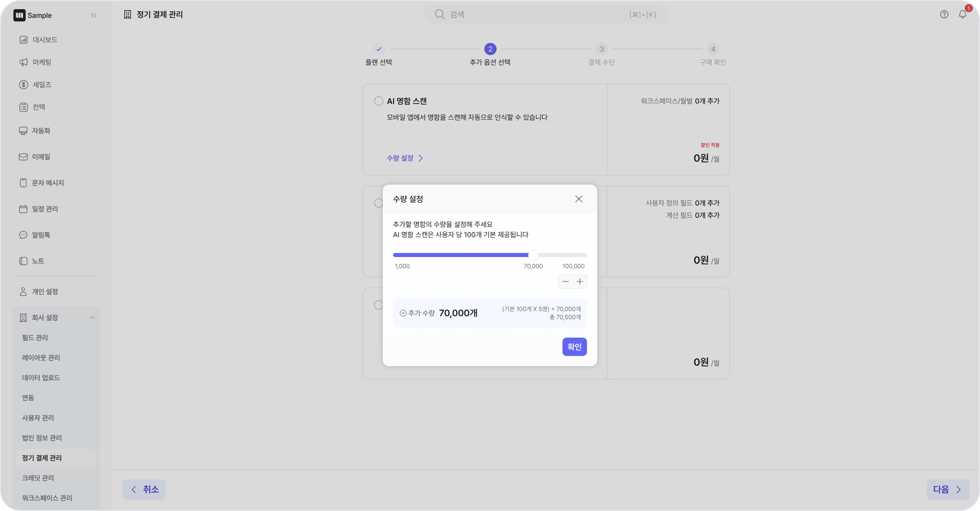Open 사용자 관리 in sidebar

38,418
